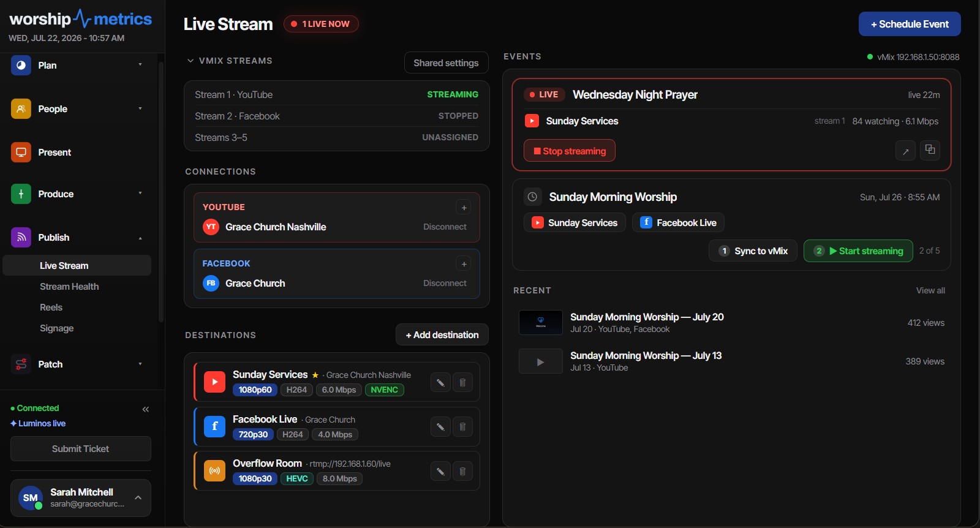This screenshot has height=528, width=980.
Task: Disconnect Grace Church Nashville YouTube account
Action: pyautogui.click(x=445, y=227)
